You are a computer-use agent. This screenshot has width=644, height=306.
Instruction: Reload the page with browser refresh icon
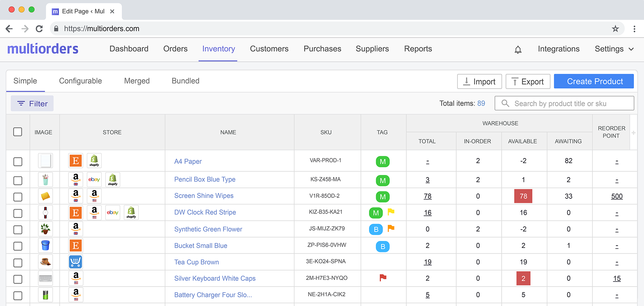pyautogui.click(x=39, y=29)
